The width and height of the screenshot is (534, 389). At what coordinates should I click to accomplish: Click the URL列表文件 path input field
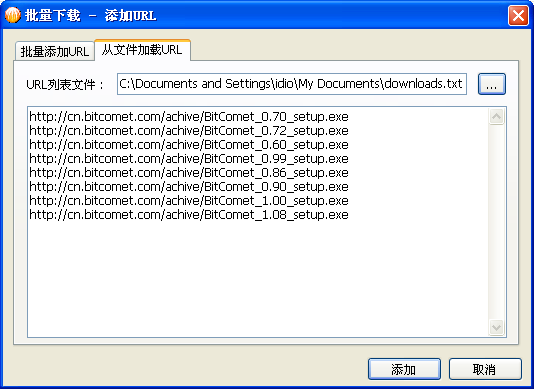pos(292,84)
